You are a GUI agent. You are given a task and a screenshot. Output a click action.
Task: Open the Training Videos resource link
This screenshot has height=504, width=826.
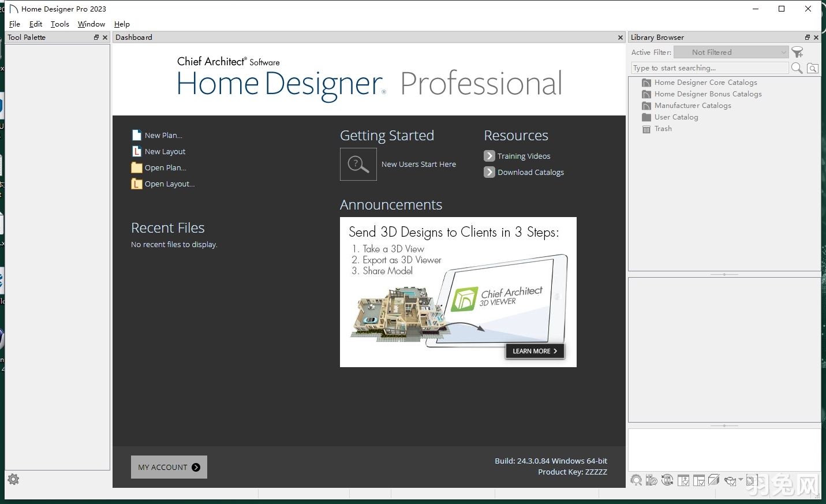click(524, 156)
